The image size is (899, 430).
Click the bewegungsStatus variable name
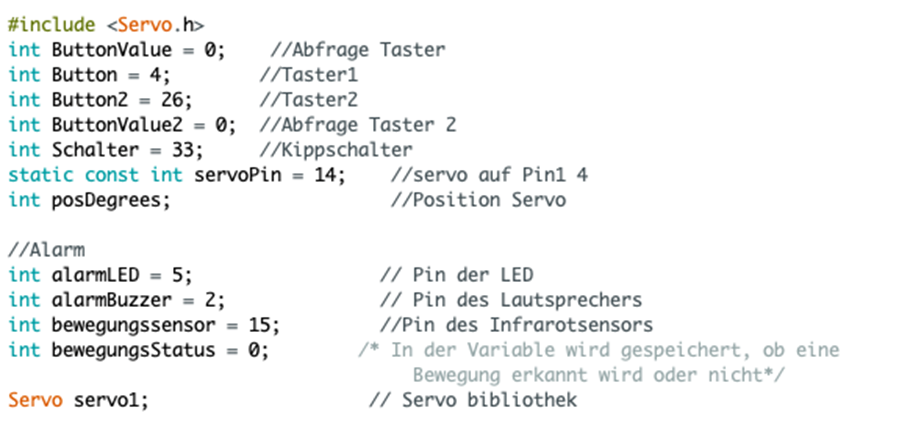(120, 350)
